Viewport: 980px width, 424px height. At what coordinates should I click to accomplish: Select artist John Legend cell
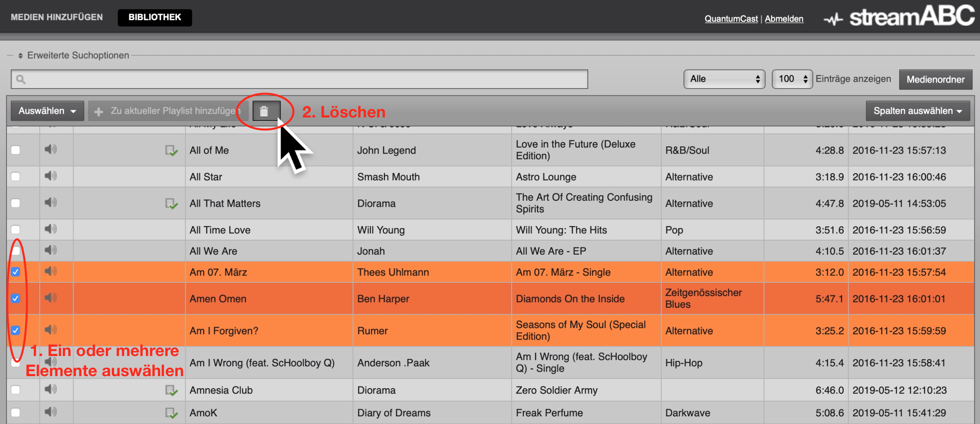pos(387,150)
